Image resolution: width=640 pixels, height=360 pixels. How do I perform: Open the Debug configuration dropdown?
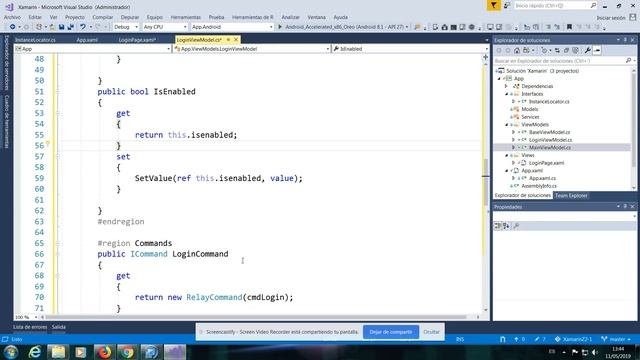tap(126, 27)
